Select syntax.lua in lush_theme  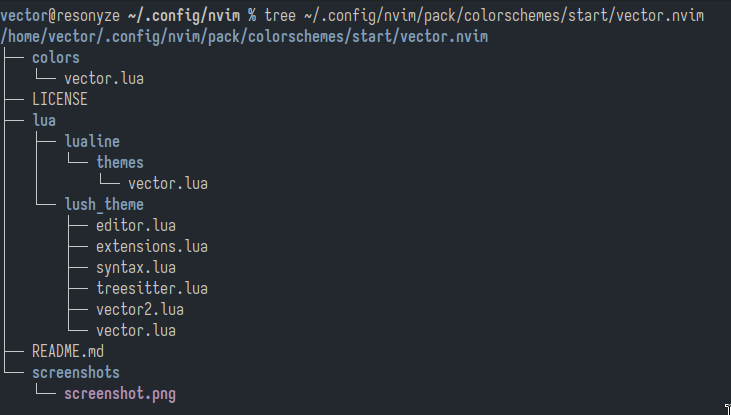pos(136,268)
